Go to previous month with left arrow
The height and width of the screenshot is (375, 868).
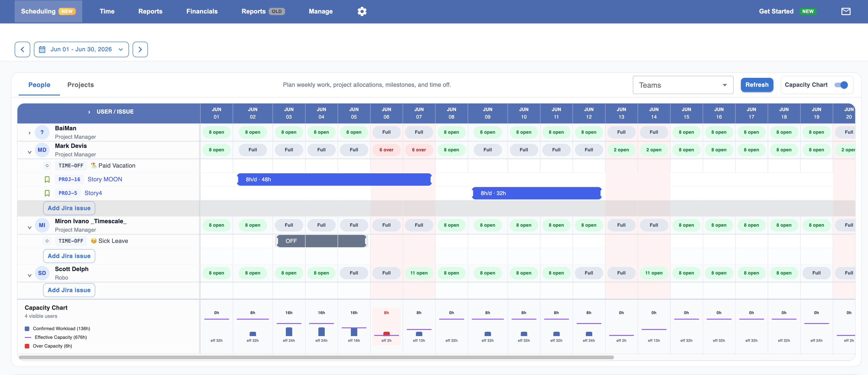point(23,49)
